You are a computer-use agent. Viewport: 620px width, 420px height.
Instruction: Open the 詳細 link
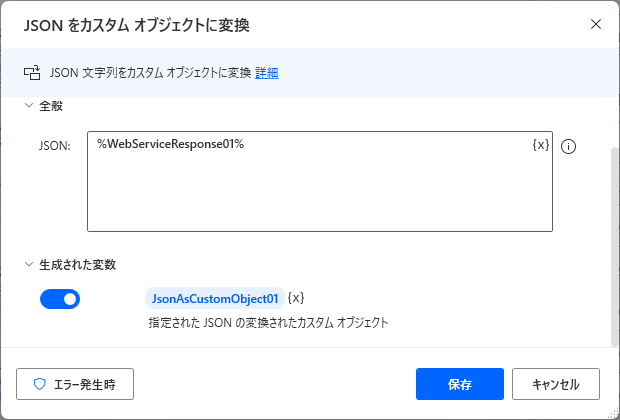[267, 73]
